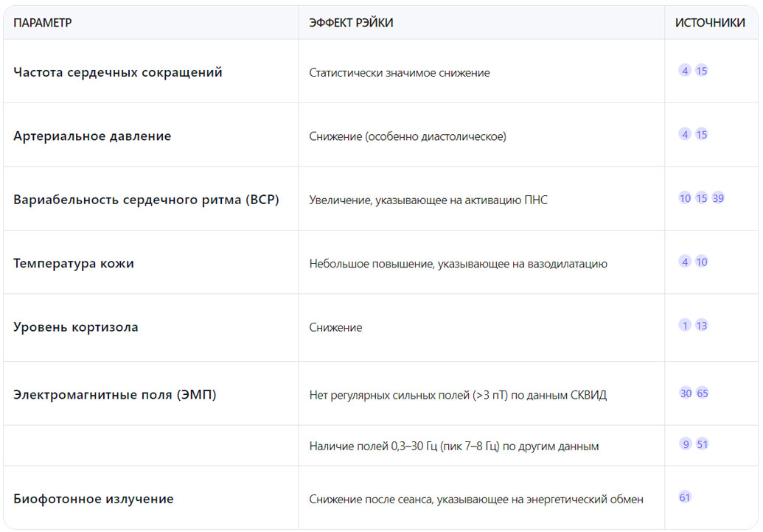This screenshot has width=763, height=532.
Task: Click the ЭФФЕКТ РЭЙКИ column header
Action: pos(351,23)
